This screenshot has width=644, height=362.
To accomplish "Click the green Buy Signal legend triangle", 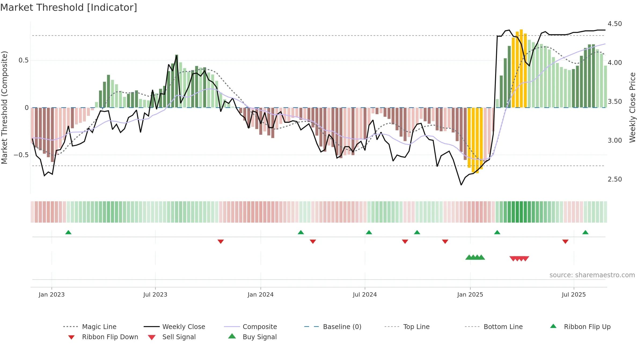I will click(x=232, y=336).
